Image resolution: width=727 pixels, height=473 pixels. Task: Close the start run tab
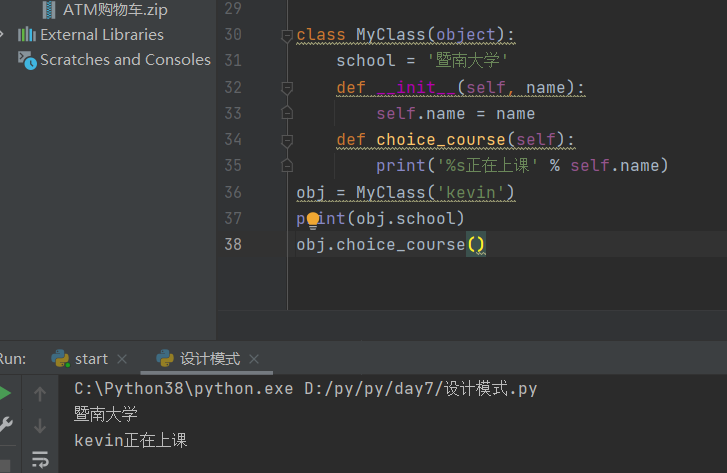[x=122, y=359]
